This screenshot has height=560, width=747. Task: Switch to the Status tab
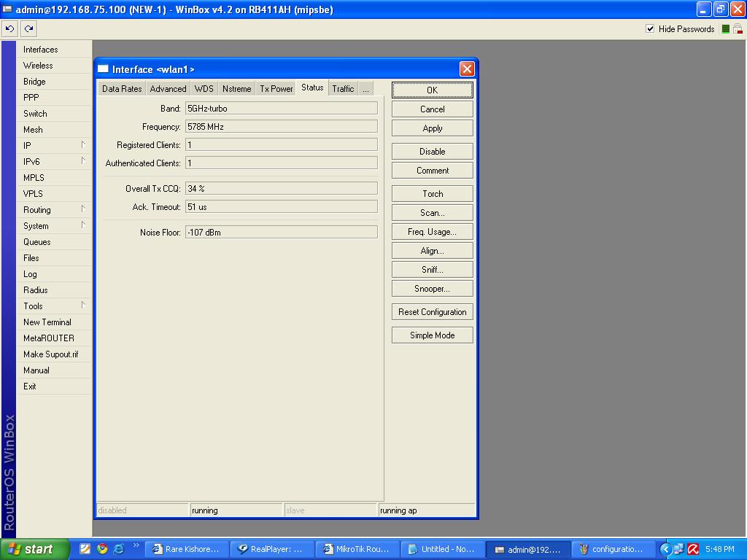[x=312, y=87]
